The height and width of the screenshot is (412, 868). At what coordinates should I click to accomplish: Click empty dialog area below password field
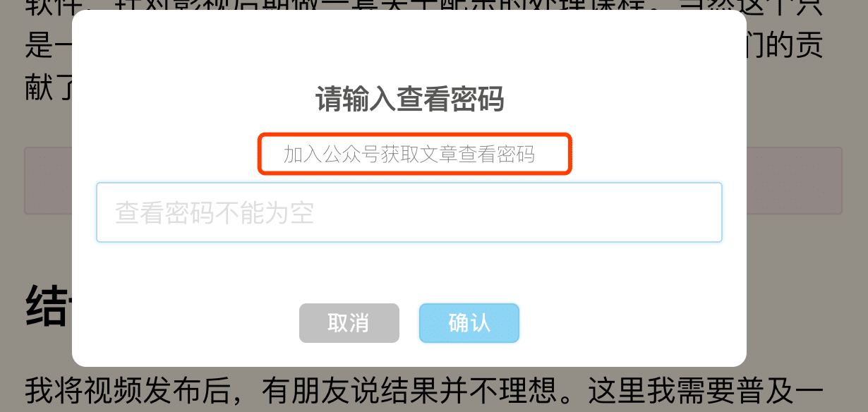tap(409, 272)
